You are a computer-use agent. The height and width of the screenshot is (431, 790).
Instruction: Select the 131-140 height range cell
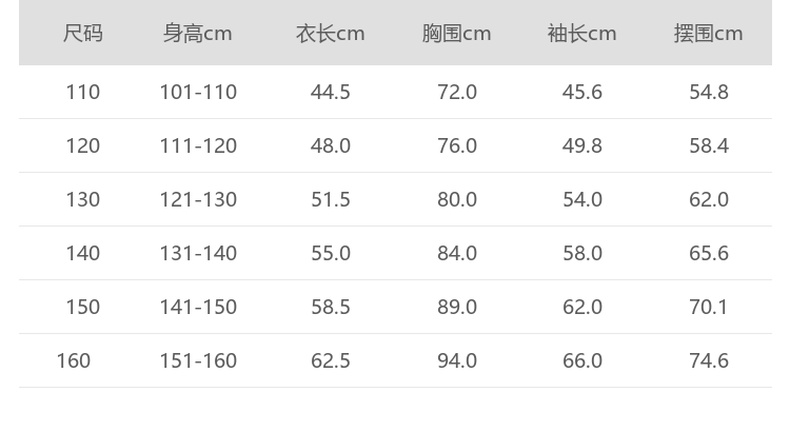click(x=198, y=254)
